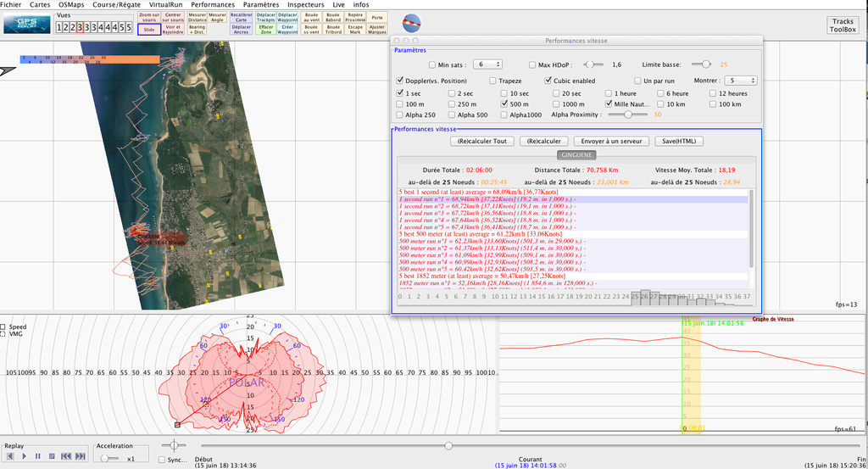Image resolution: width=868 pixels, height=469 pixels.
Task: Open the Course/Régate menu
Action: 116,4
